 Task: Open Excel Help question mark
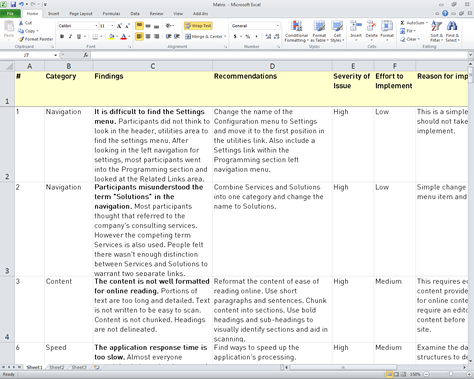(445, 13)
